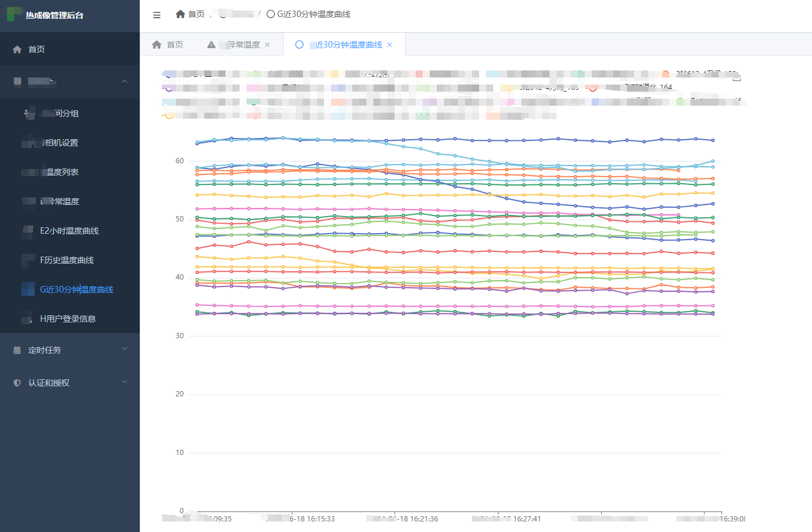
Task: Click the circle icon before breadcrumb G近30分钟温度曲线
Action: pyautogui.click(x=271, y=14)
